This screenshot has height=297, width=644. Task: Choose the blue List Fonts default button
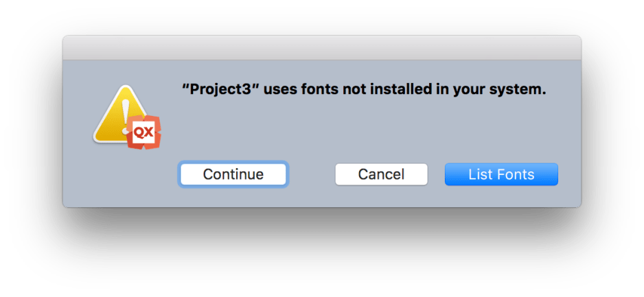(x=501, y=174)
